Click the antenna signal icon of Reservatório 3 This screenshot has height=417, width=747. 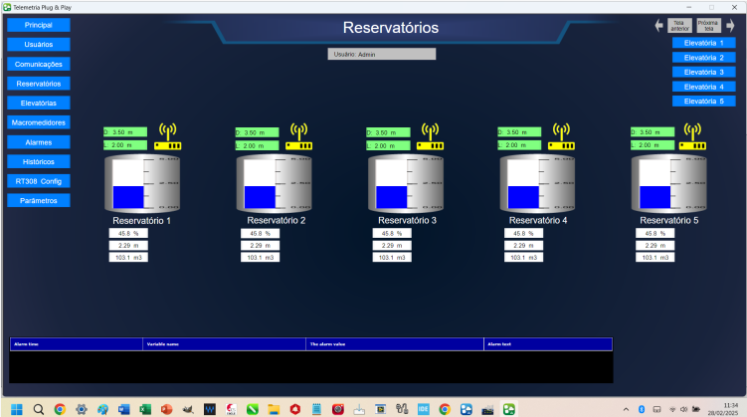(x=430, y=131)
